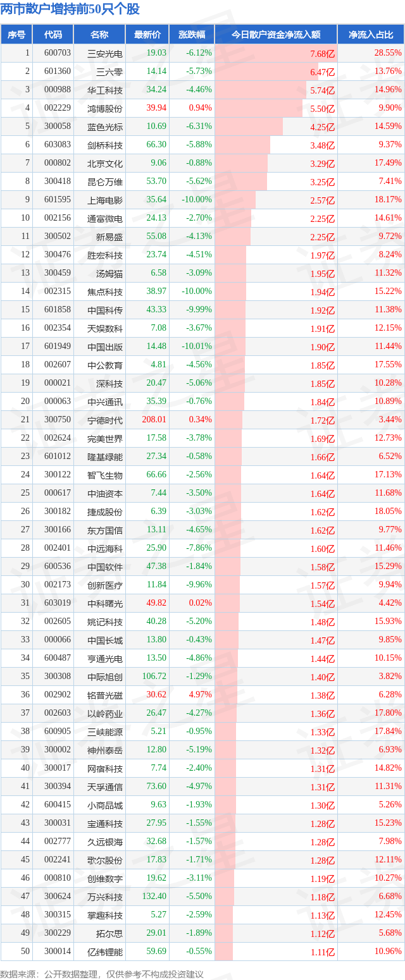This screenshot has height=980, width=405.
Task: Click 铭普光磁 change 4.97%
Action: (201, 695)
